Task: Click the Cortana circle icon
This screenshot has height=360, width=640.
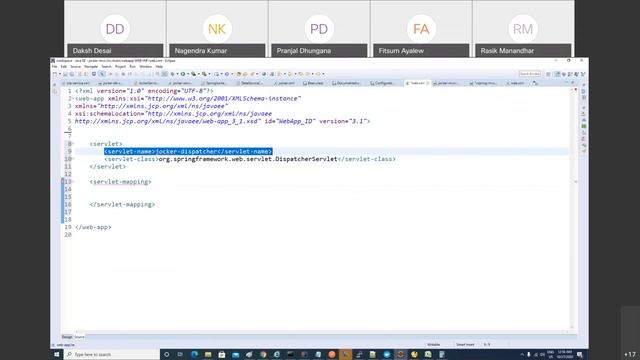Action: (167, 354)
